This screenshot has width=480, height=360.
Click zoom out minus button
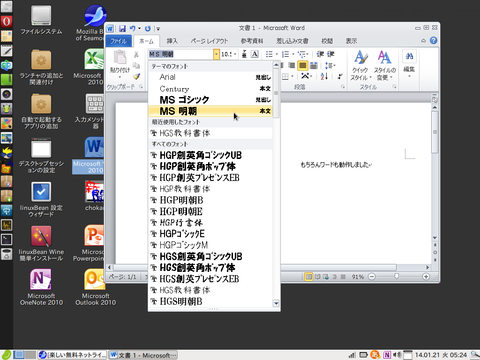coord(372,277)
